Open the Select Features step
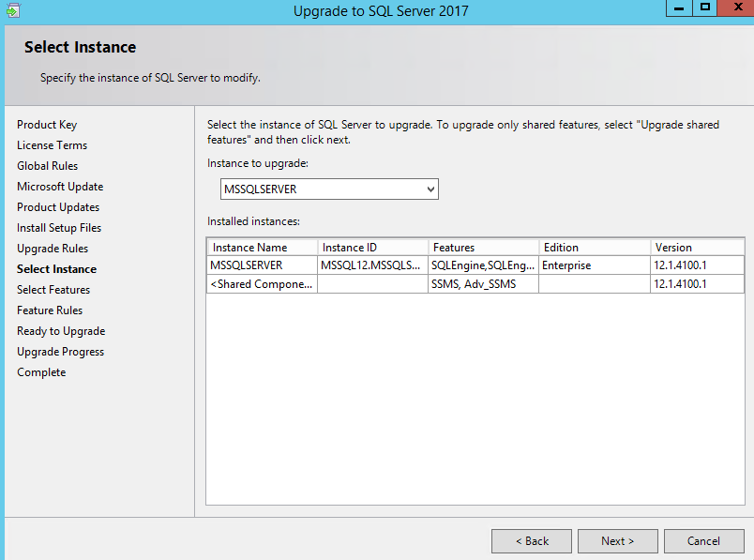This screenshot has height=560, width=754. pos(53,290)
